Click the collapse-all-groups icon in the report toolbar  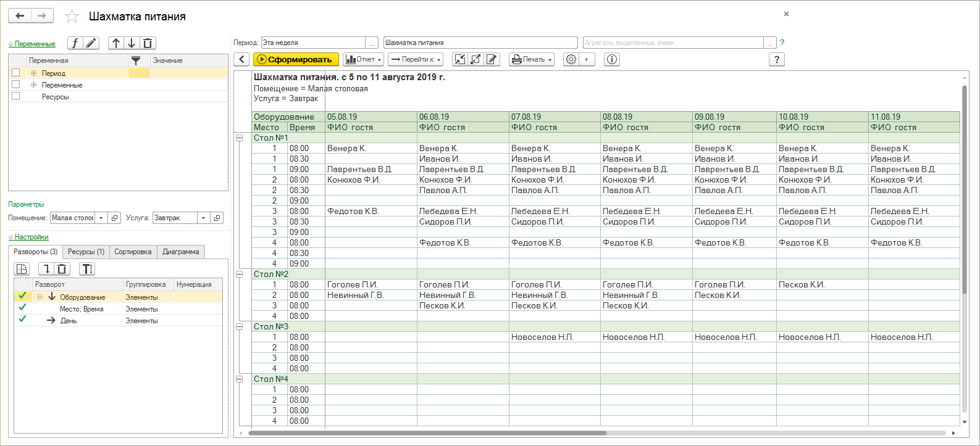[x=459, y=59]
